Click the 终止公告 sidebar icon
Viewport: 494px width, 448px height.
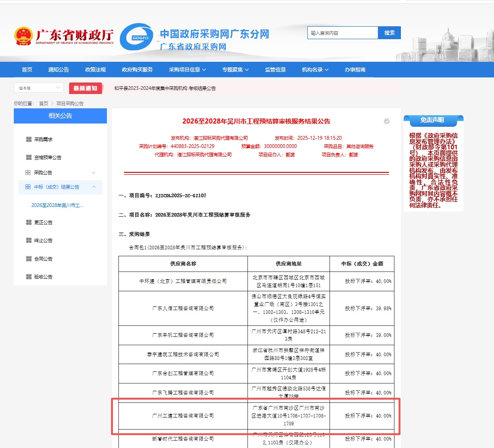[x=29, y=241]
